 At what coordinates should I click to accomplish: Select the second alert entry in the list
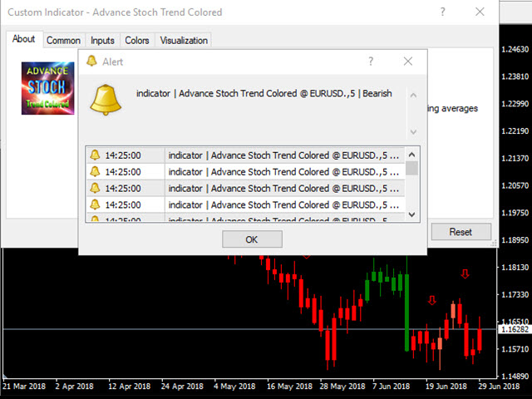pos(249,171)
